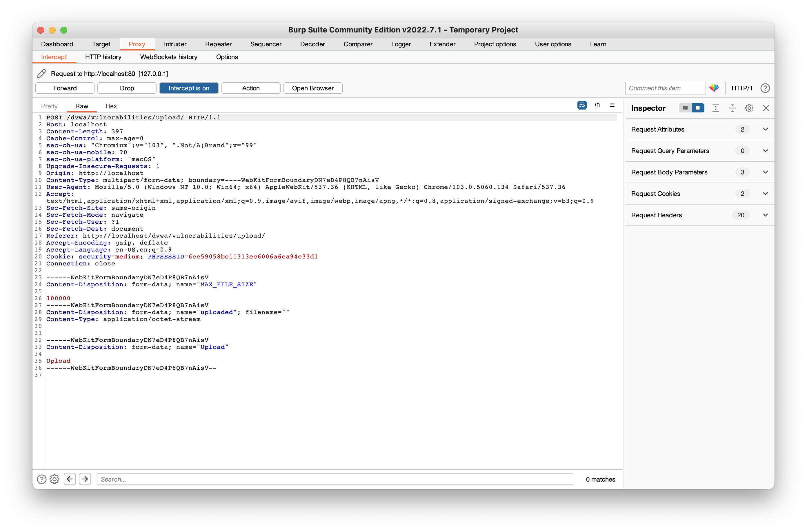Open Proxy Options sub-tab
The width and height of the screenshot is (807, 532).
[227, 57]
